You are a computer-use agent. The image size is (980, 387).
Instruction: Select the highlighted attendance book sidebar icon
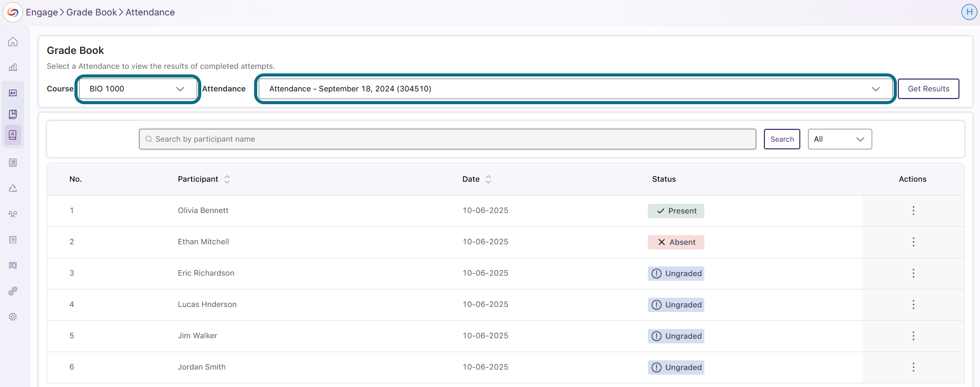[13, 135]
